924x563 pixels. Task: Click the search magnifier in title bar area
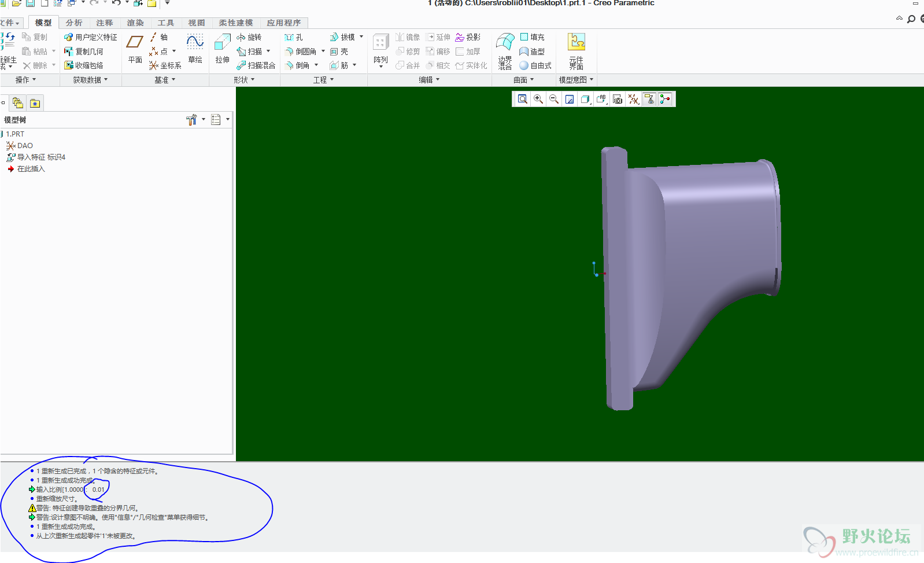(911, 19)
